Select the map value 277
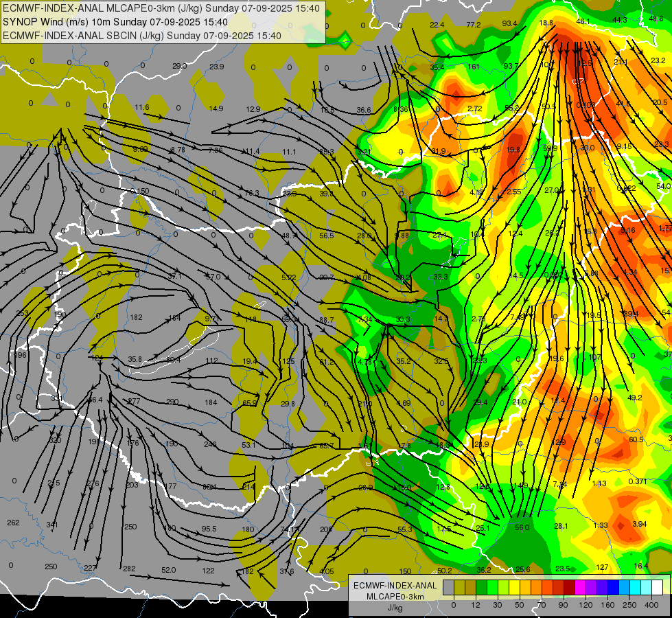The image size is (672, 618). [134, 402]
